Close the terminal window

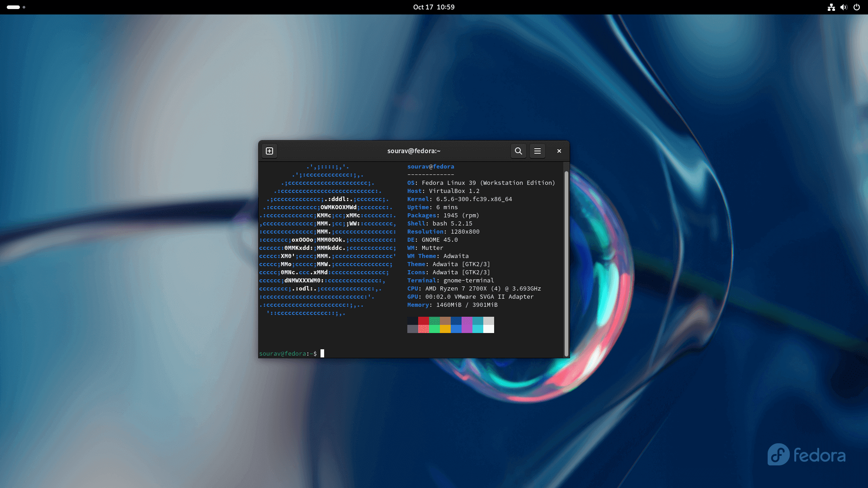coord(559,151)
